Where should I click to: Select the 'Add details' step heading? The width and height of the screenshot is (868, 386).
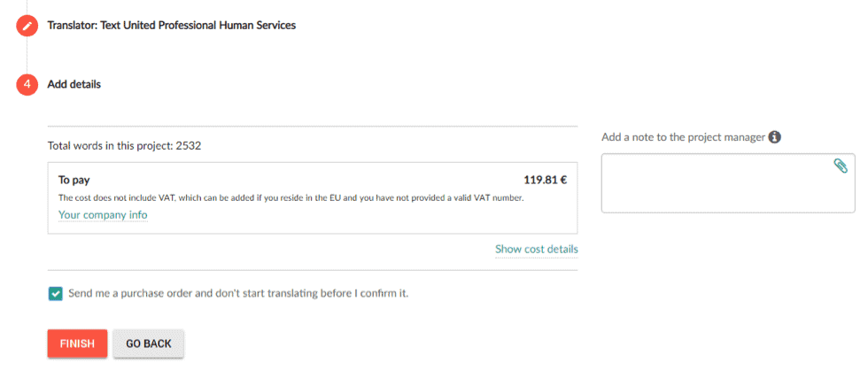pyautogui.click(x=74, y=85)
